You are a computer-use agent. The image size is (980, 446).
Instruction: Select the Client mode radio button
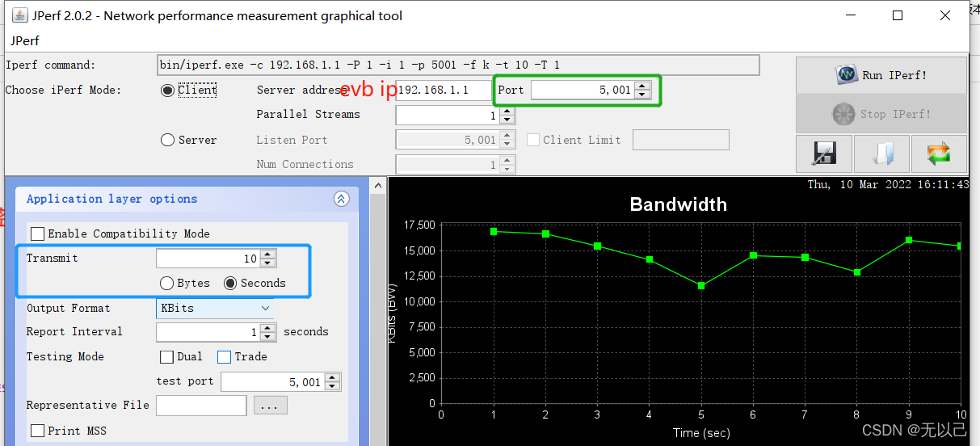(x=168, y=90)
